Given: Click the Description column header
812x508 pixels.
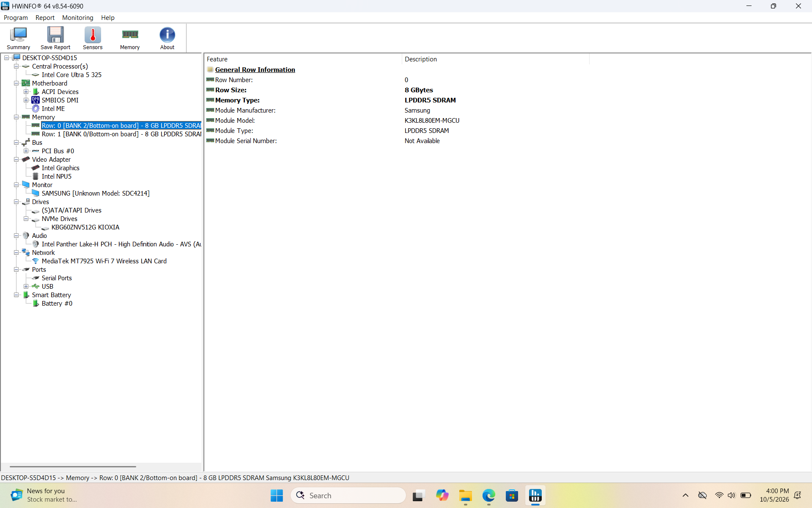Looking at the screenshot, I should [x=495, y=59].
